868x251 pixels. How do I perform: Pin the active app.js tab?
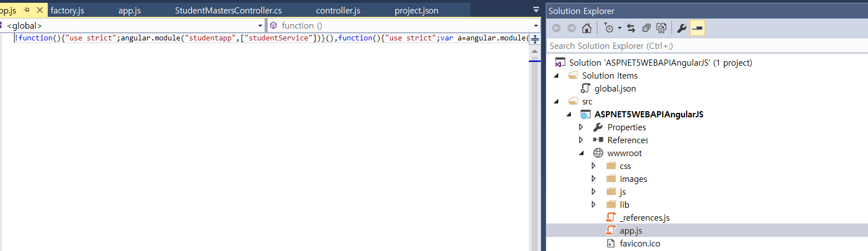[27, 10]
